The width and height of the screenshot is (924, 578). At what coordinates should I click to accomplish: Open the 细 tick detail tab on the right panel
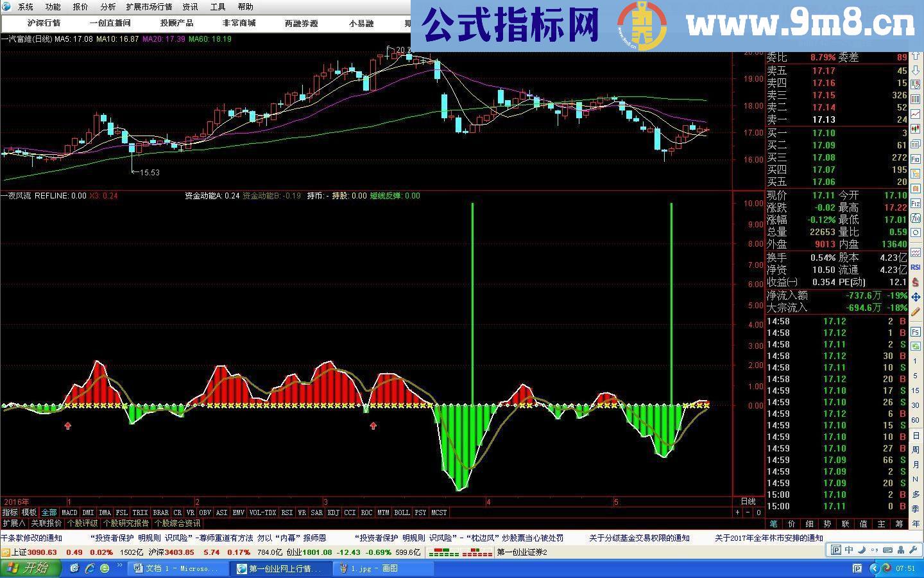(x=810, y=523)
